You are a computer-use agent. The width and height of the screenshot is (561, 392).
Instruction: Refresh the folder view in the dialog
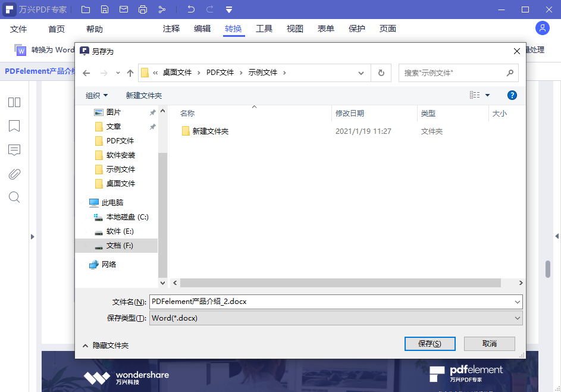point(381,72)
